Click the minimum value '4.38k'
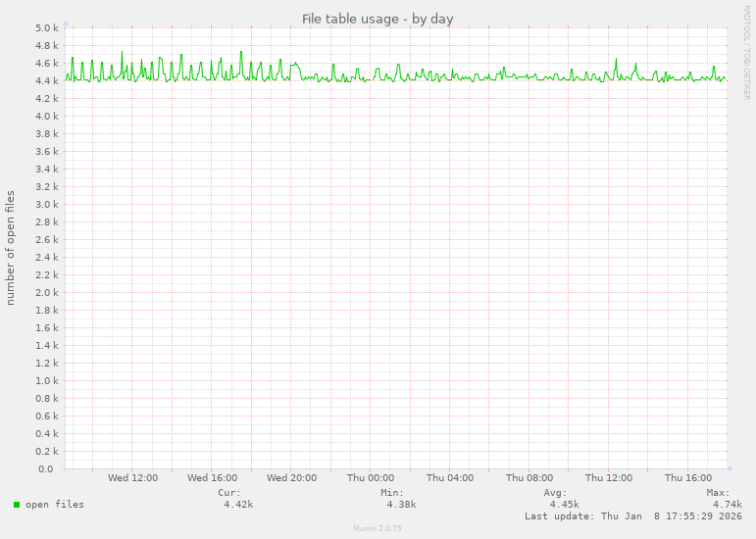This screenshot has height=539, width=756. [401, 505]
